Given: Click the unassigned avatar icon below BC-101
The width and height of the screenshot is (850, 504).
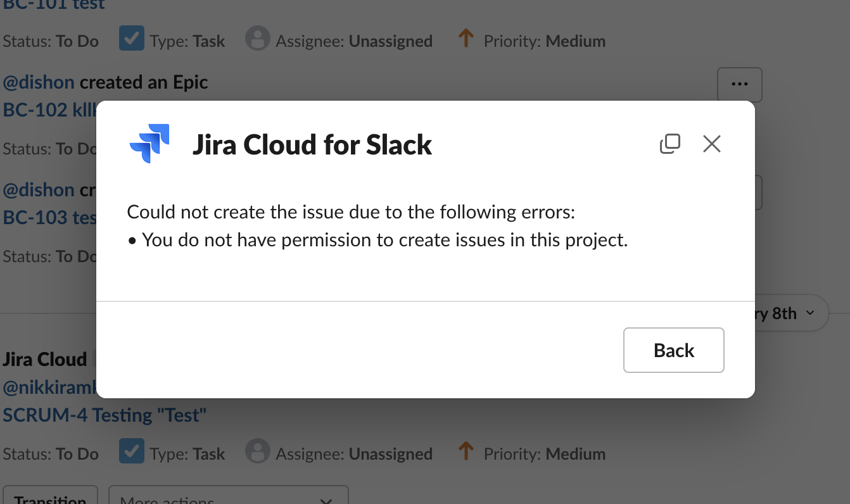Looking at the screenshot, I should click(x=258, y=39).
